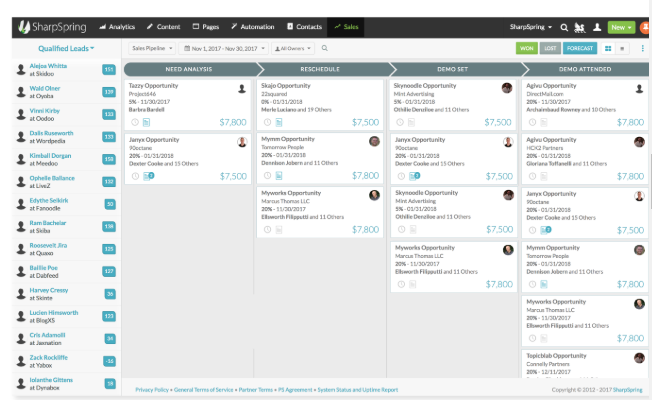Open the Skajo Opportunity card title

[x=286, y=86]
